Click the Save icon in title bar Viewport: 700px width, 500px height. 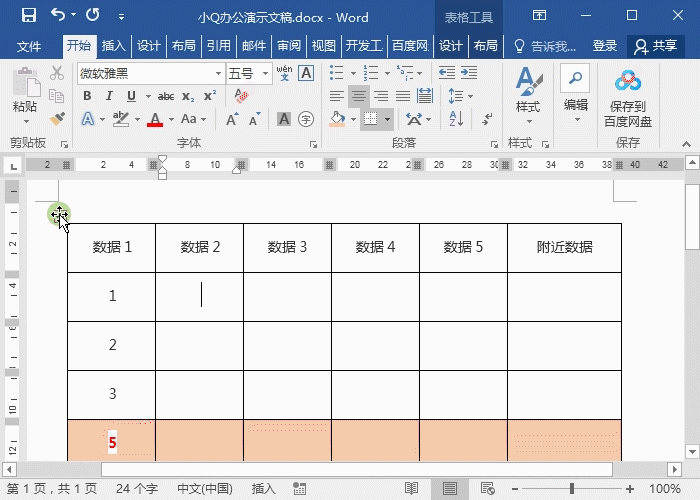(x=29, y=16)
